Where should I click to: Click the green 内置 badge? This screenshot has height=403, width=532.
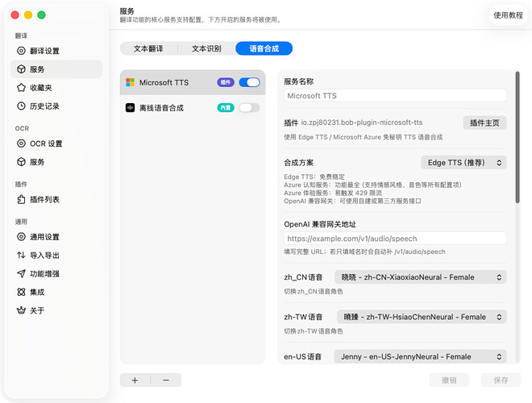226,108
